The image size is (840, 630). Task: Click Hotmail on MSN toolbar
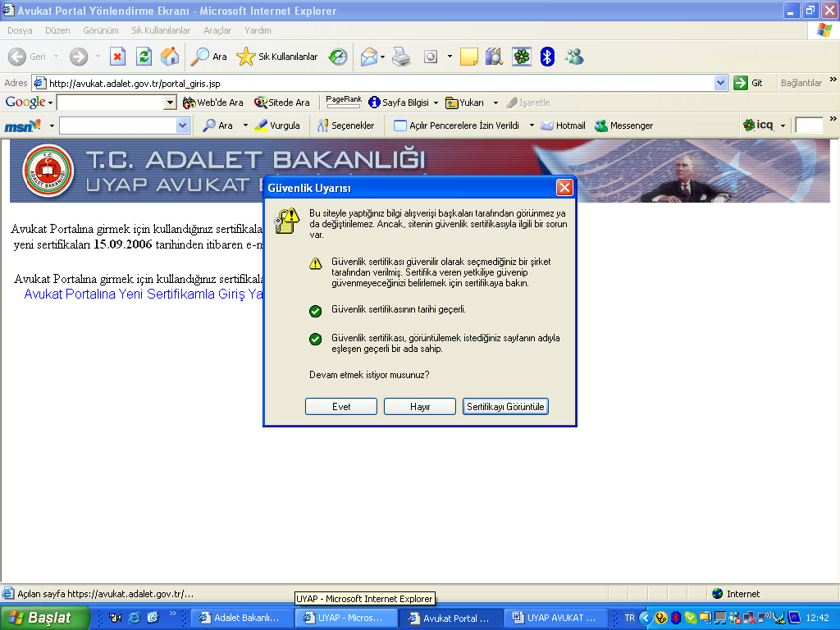click(x=563, y=126)
